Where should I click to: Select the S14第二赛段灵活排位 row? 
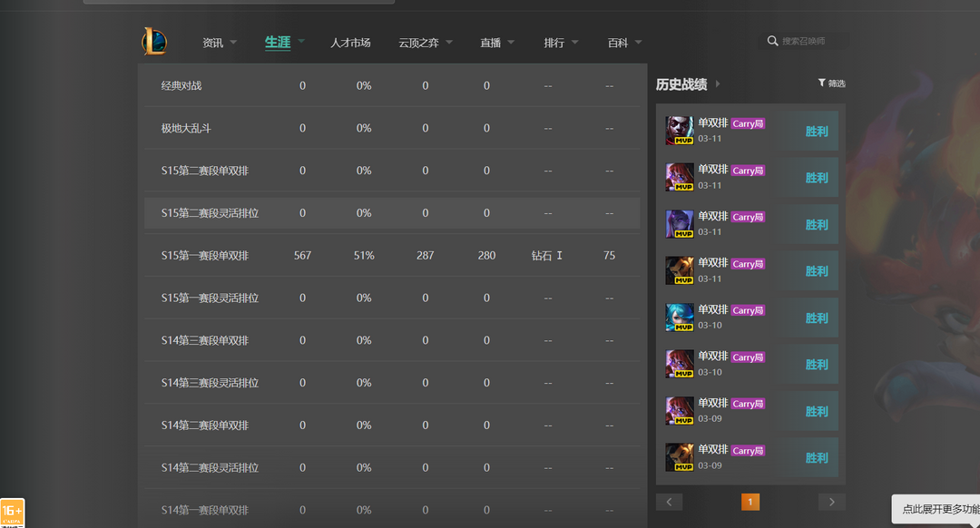(x=392, y=468)
